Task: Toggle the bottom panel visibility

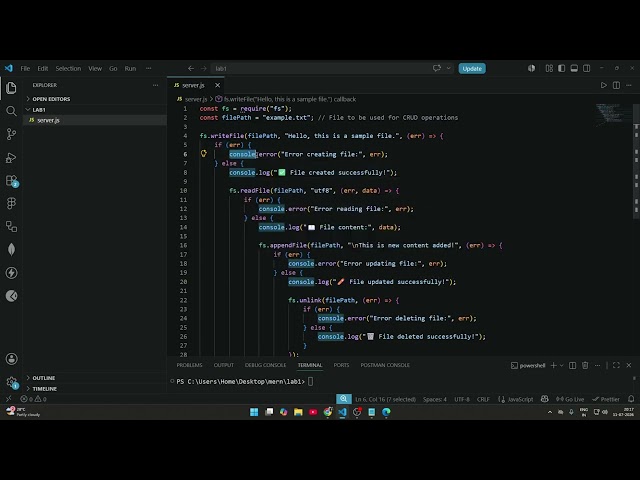Action: [574, 68]
